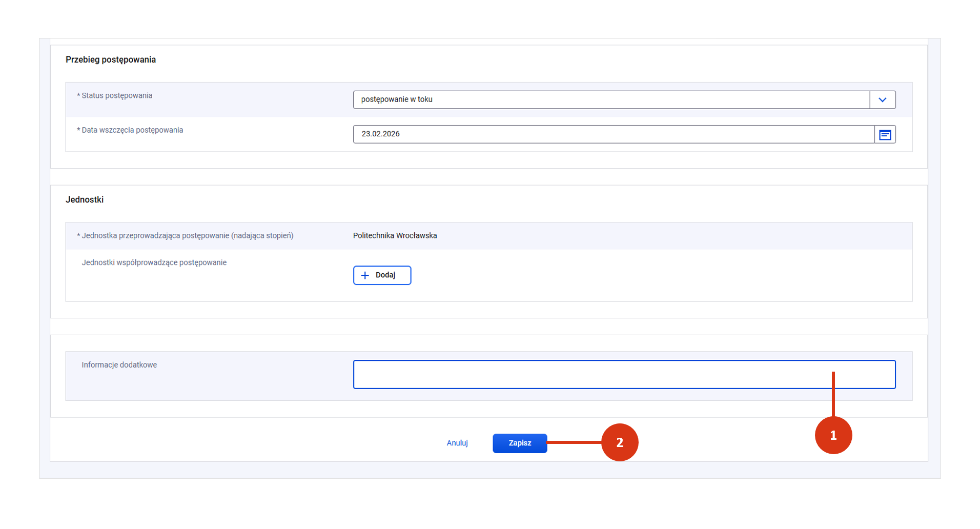Click the Dodaj button

point(382,276)
